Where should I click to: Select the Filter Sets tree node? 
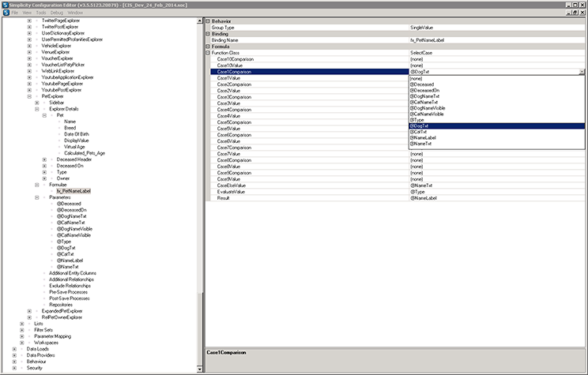[x=43, y=330]
